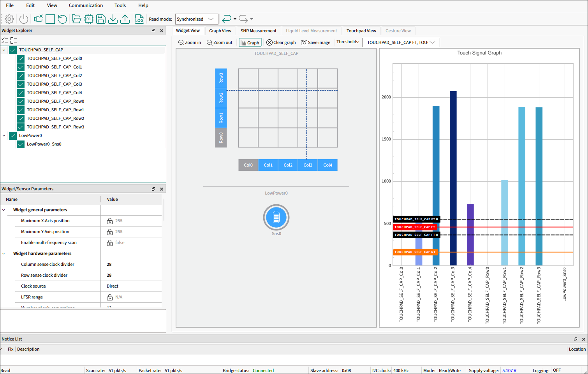The height and width of the screenshot is (374, 588).
Task: Close the Widget/Sensor Parameters panel
Action: (162, 189)
